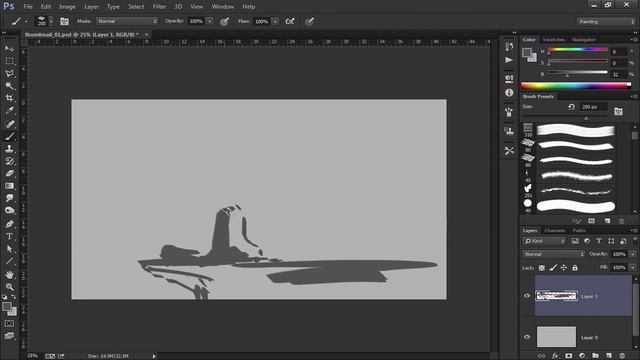Select the Zoom tool
Screen dimensions: 640x360
point(9,287)
